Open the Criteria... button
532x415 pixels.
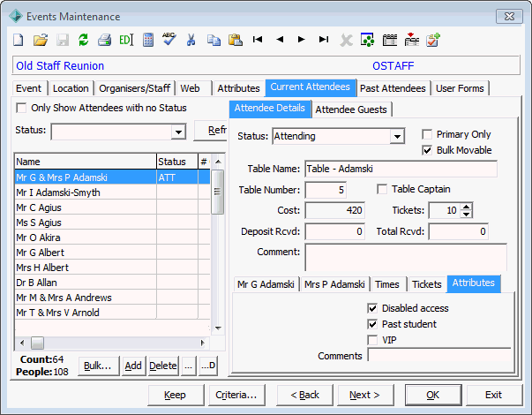pyautogui.click(x=236, y=395)
